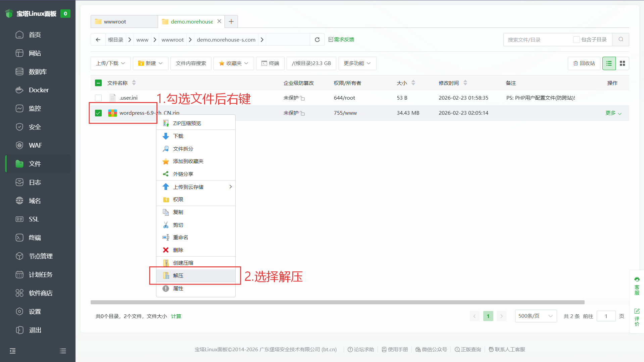The width and height of the screenshot is (644, 362).
Task: Expand the More Functions dropdown
Action: coord(357,63)
